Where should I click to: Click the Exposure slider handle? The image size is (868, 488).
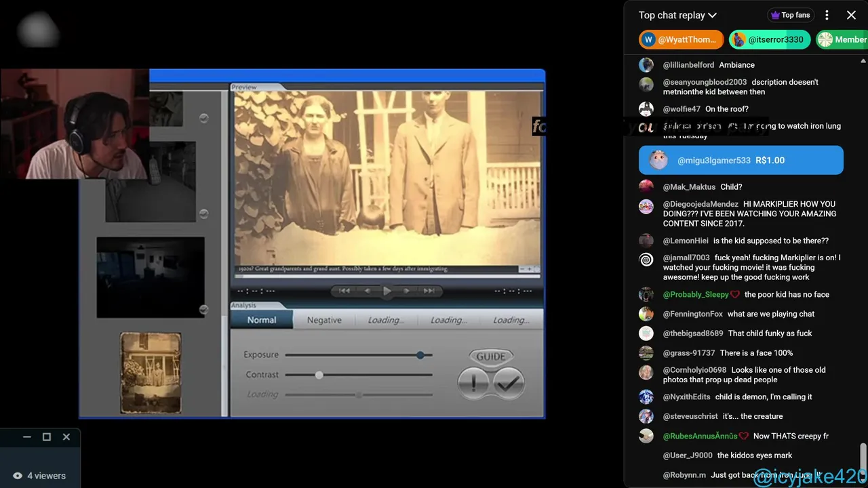[x=420, y=354]
